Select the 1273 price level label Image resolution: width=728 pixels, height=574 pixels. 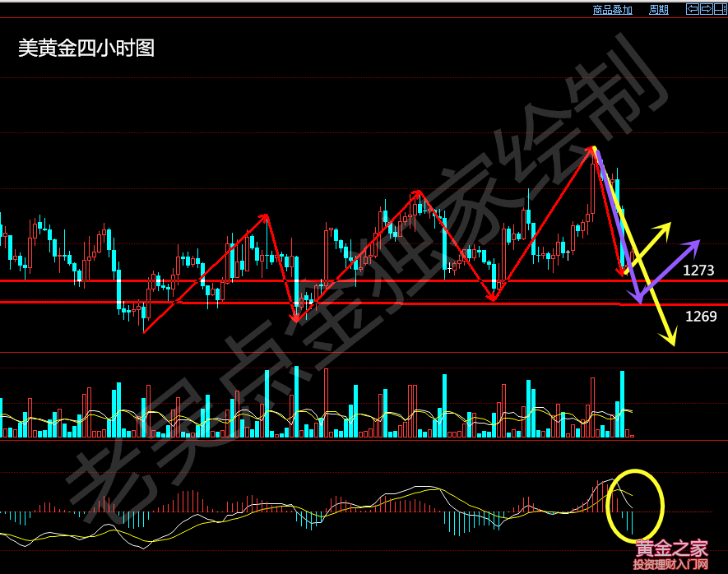click(x=698, y=270)
